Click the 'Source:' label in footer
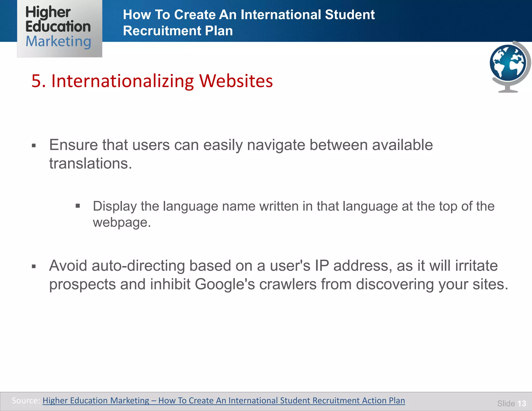 point(26,400)
